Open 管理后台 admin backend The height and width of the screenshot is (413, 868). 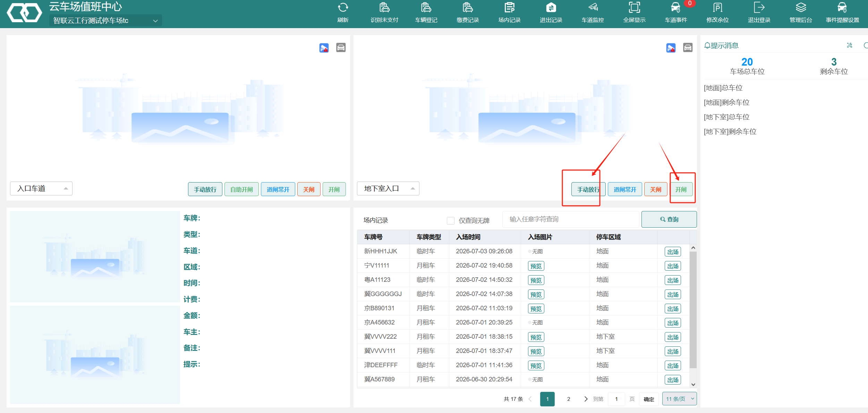tap(801, 13)
